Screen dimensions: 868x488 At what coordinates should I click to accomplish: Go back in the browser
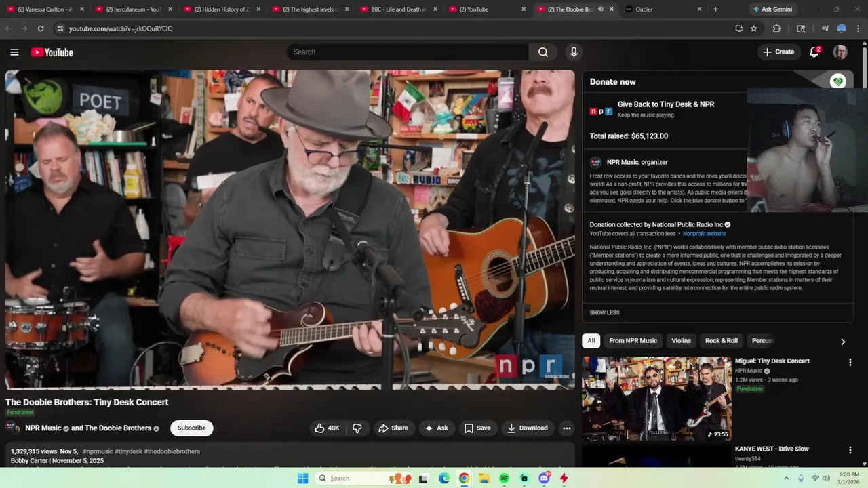tap(8, 28)
